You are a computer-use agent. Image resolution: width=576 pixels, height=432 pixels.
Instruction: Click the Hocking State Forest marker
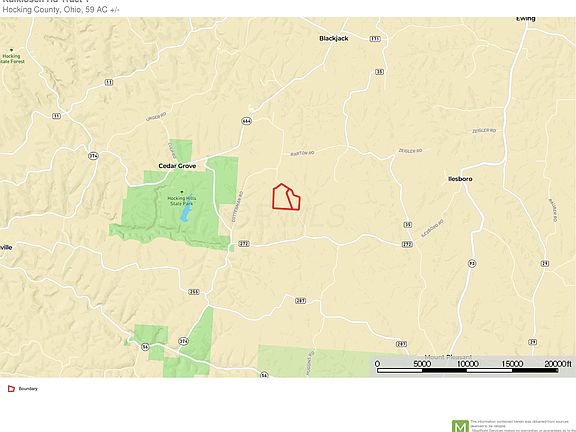(11, 50)
